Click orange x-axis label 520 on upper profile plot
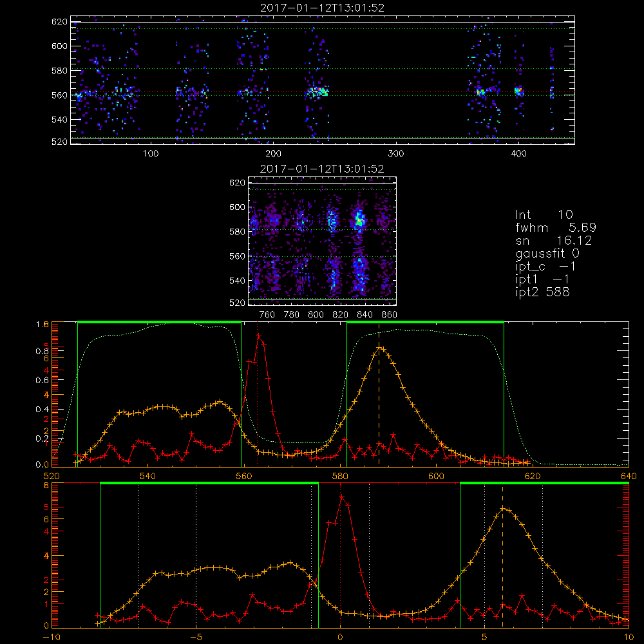Image resolution: width=644 pixels, height=644 pixels. (x=52, y=476)
